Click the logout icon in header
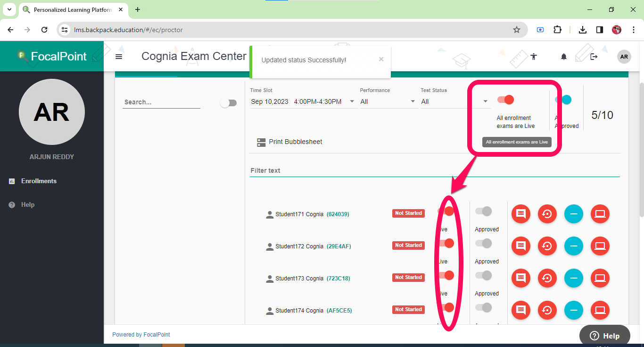This screenshot has height=347, width=644. point(594,57)
